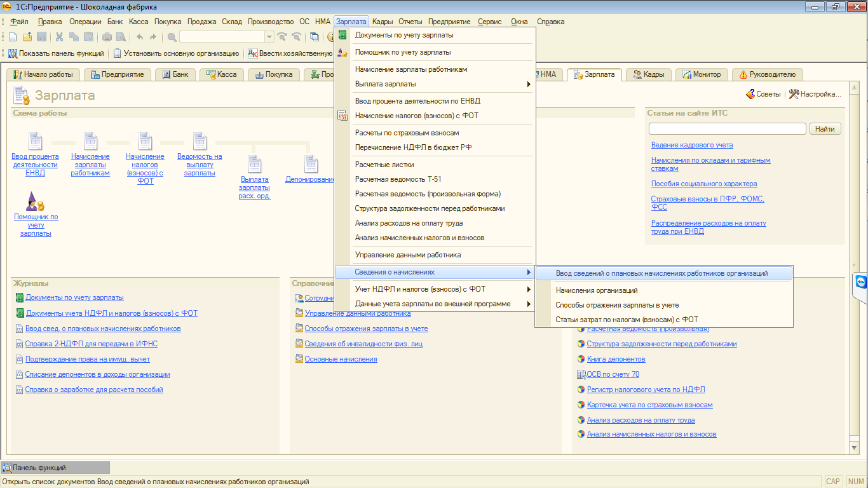The height and width of the screenshot is (488, 868).
Task: Click the Open file toolbar icon
Action: (27, 37)
